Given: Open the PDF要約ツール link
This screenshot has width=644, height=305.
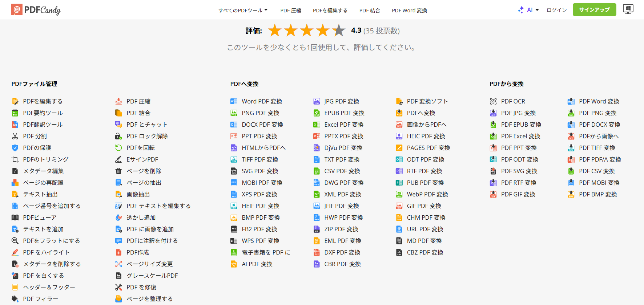Looking at the screenshot, I should (x=43, y=113).
